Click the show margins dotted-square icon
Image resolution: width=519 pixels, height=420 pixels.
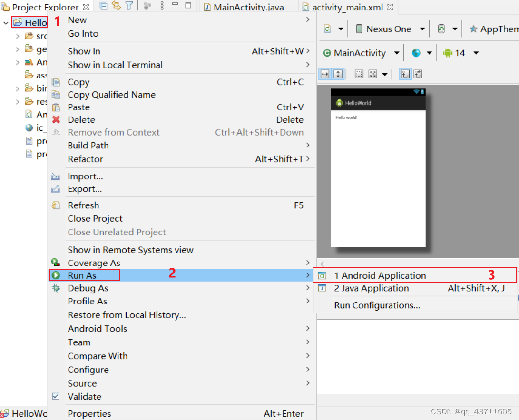click(x=359, y=74)
